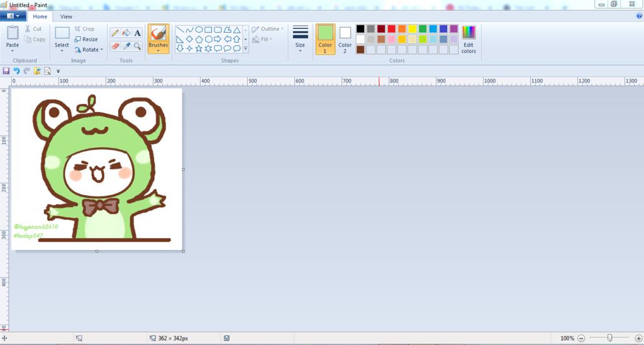Open the Edit colors dialog

click(x=469, y=39)
